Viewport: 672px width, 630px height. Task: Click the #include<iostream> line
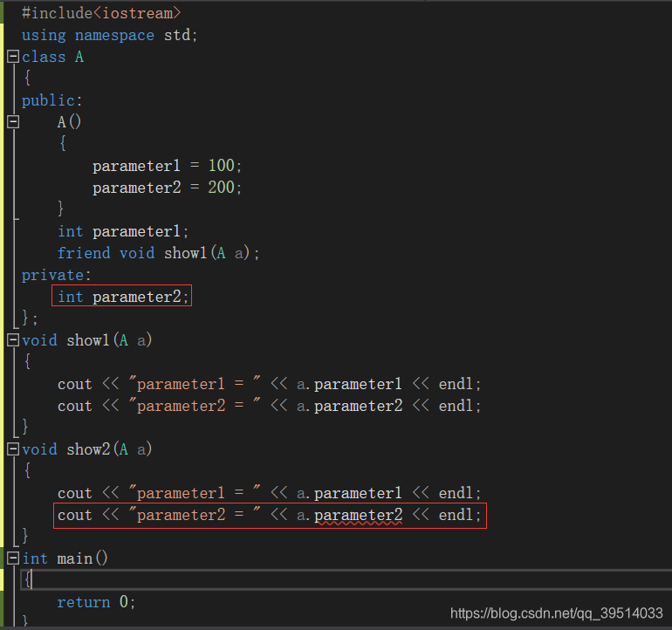[x=101, y=13]
